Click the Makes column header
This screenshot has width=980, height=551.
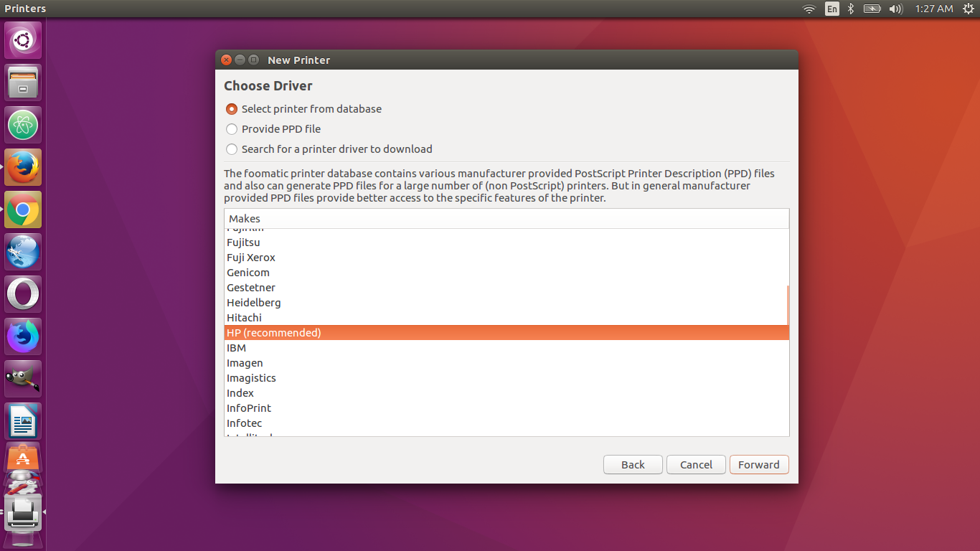click(x=507, y=219)
